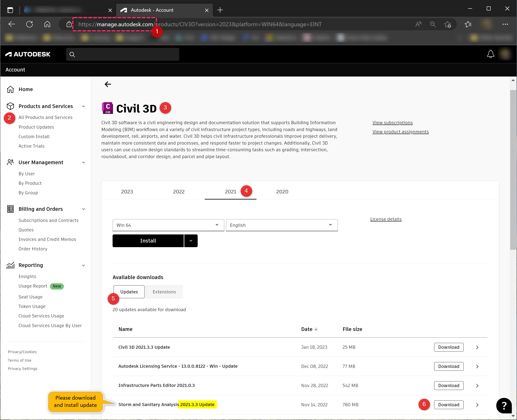Download Storm and Sanitary Analysis update
The image size is (517, 420).
[448, 405]
